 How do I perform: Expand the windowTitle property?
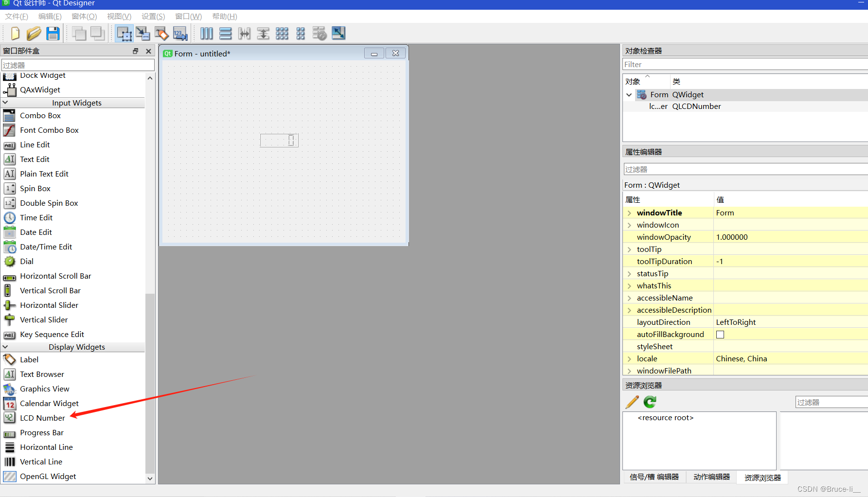[x=629, y=213]
